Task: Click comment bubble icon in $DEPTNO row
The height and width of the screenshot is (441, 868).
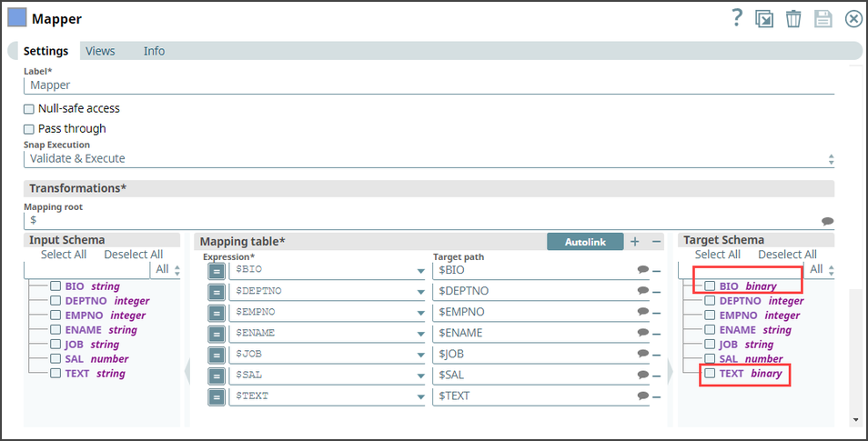Action: 643,291
